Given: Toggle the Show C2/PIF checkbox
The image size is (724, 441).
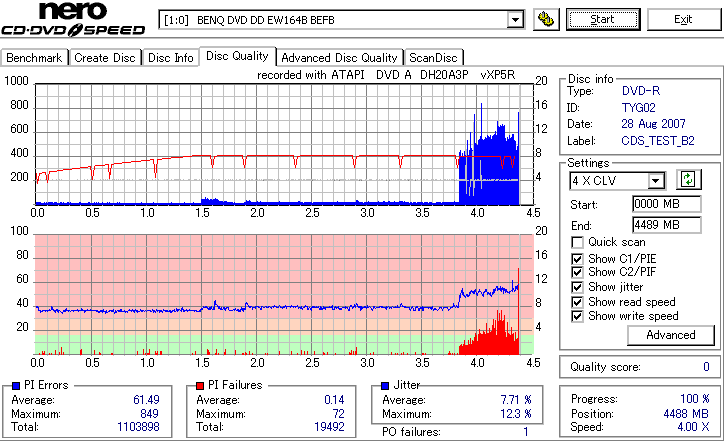Looking at the screenshot, I should coord(577,272).
